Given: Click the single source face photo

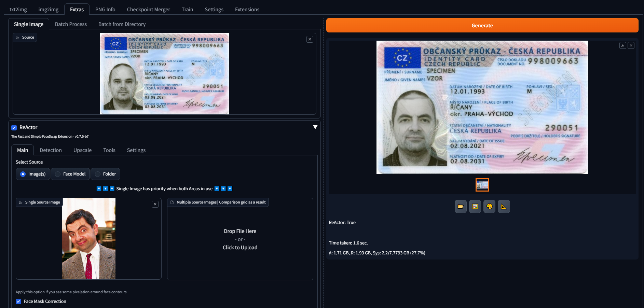Looking at the screenshot, I should tap(88, 239).
